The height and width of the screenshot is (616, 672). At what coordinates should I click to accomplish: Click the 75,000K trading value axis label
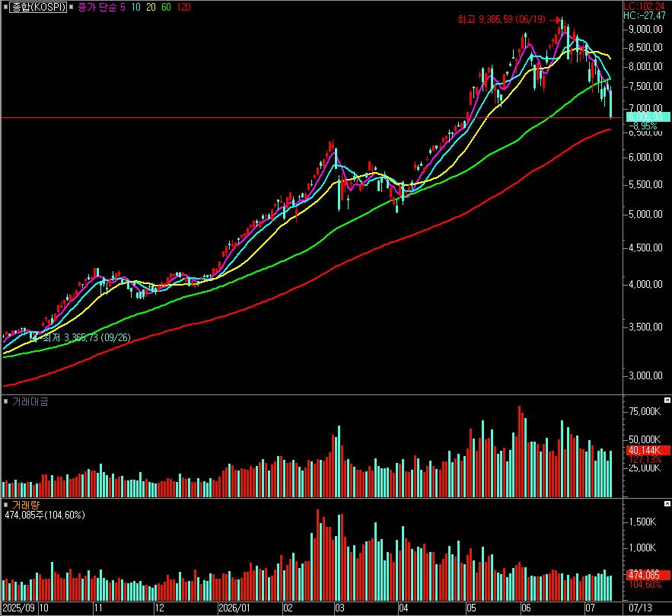pyautogui.click(x=645, y=411)
